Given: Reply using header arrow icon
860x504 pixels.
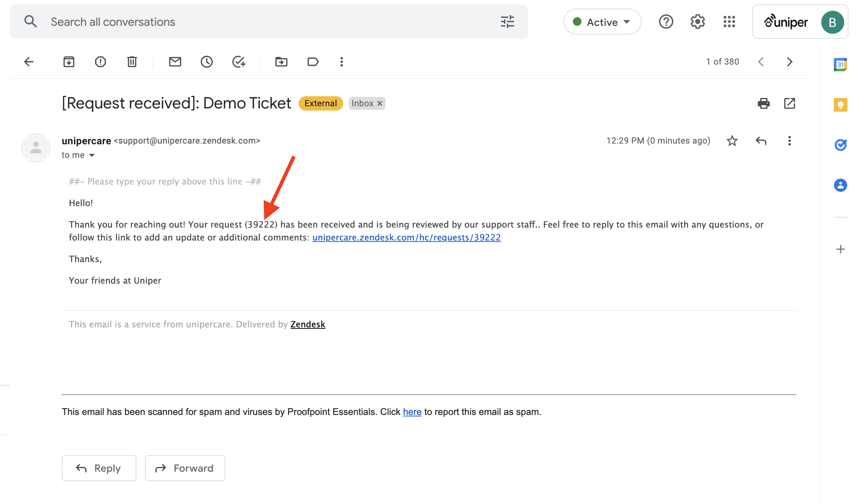Looking at the screenshot, I should 761,141.
